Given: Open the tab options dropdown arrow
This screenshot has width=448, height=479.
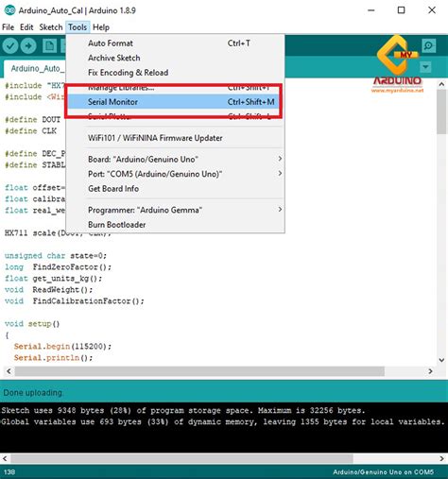Looking at the screenshot, I should [x=425, y=67].
